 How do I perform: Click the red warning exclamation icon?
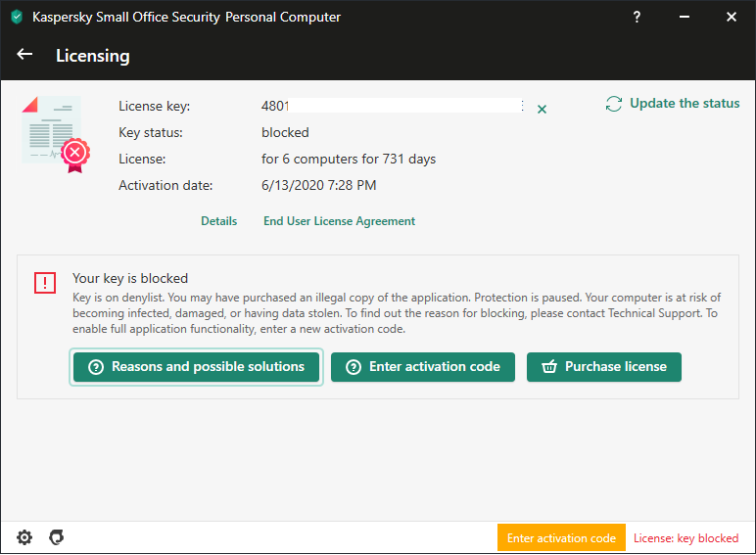(45, 283)
